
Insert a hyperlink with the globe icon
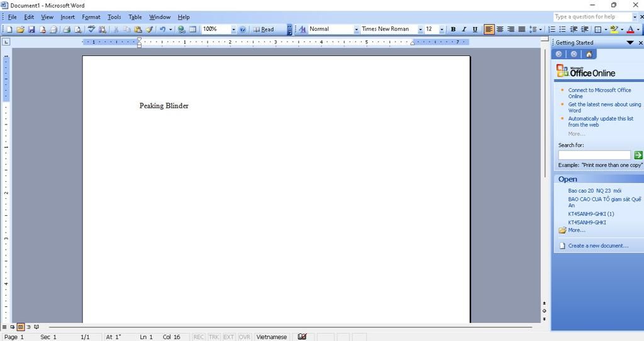tap(181, 29)
